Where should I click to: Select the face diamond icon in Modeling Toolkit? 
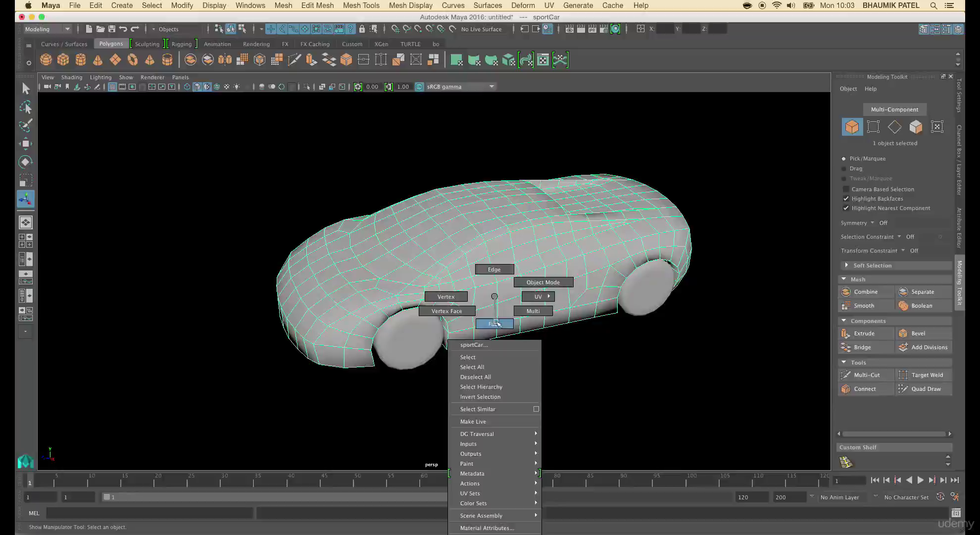894,127
